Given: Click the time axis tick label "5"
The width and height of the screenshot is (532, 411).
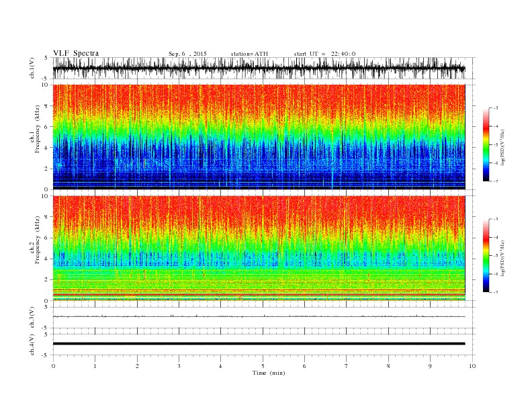Looking at the screenshot, I should coord(263,366).
